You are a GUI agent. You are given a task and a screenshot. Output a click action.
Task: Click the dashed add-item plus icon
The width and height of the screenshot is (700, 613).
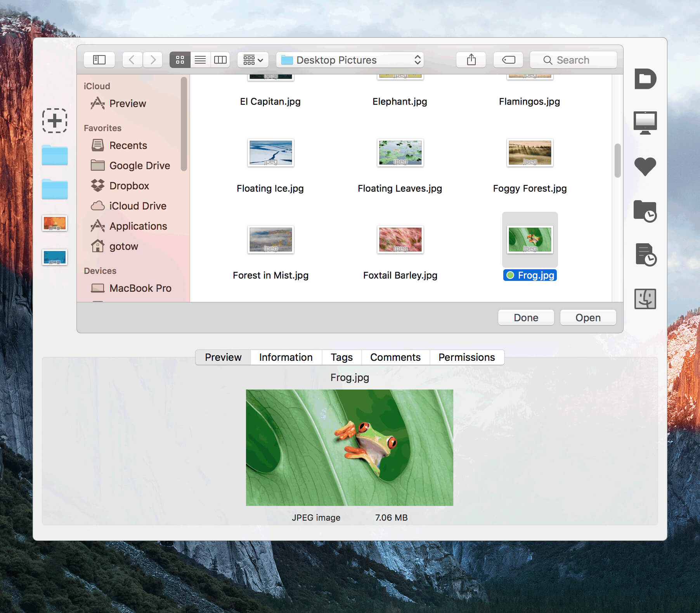coord(55,120)
